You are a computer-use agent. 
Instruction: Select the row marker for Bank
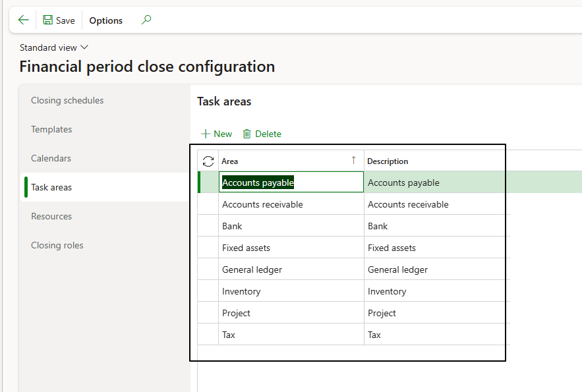click(x=208, y=226)
